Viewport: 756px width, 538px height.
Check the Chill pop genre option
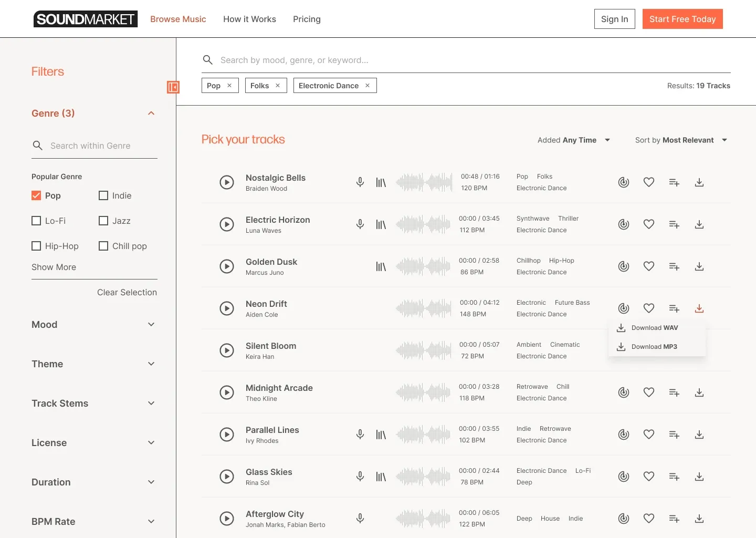pos(103,246)
